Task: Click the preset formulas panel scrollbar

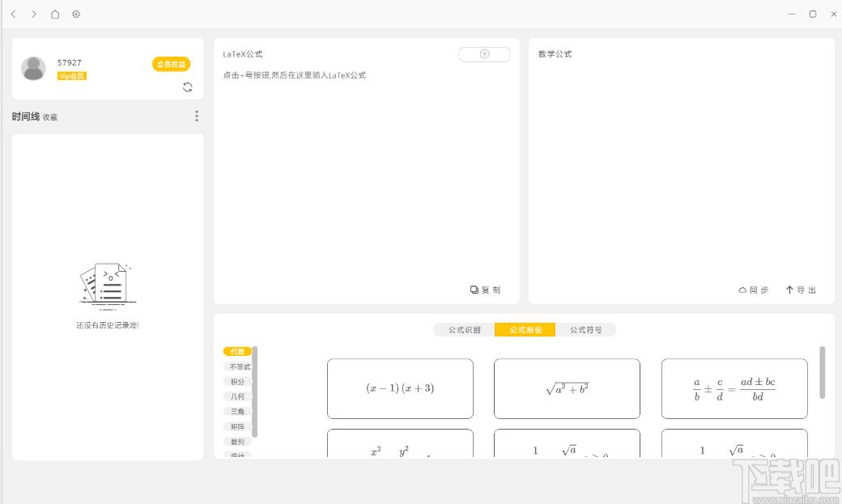Action: 822,372
